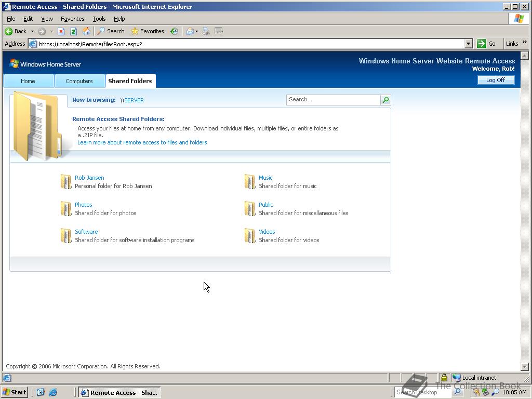Open the Favorites star toolbar button

point(147,31)
